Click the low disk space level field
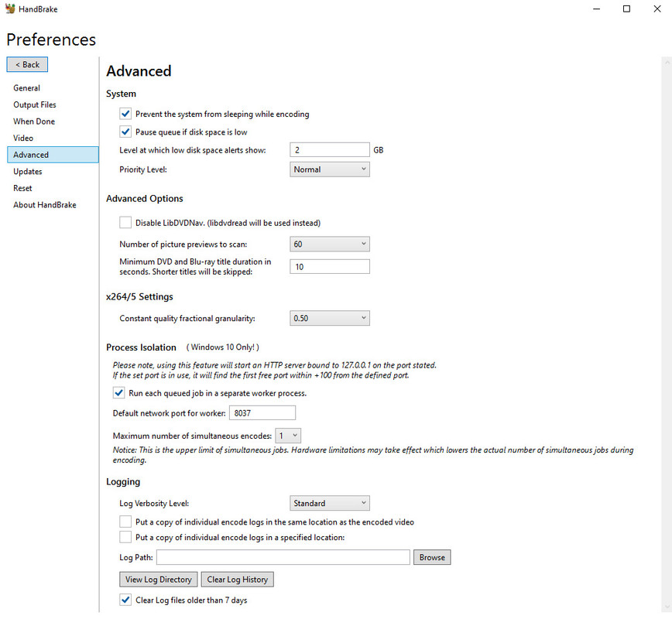 pyautogui.click(x=330, y=150)
